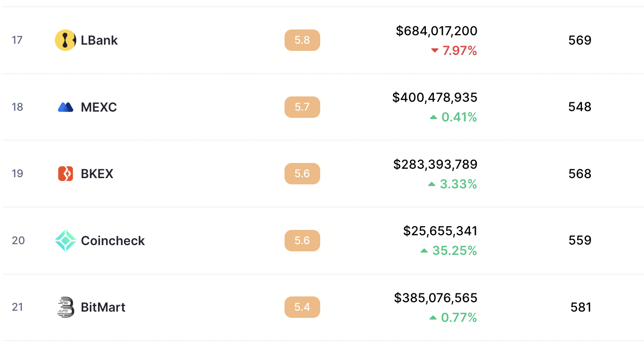Click the green 35.25% up indicator
This screenshot has height=350, width=644.
click(x=449, y=251)
